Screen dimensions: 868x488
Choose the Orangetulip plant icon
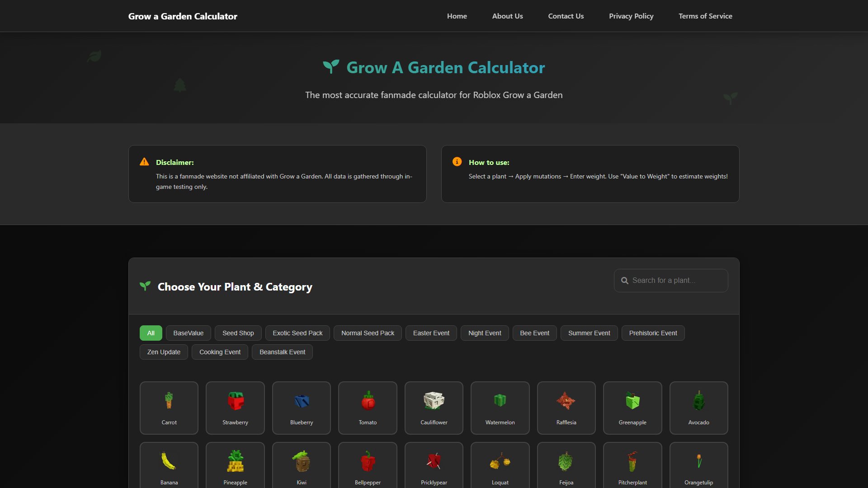click(x=699, y=461)
